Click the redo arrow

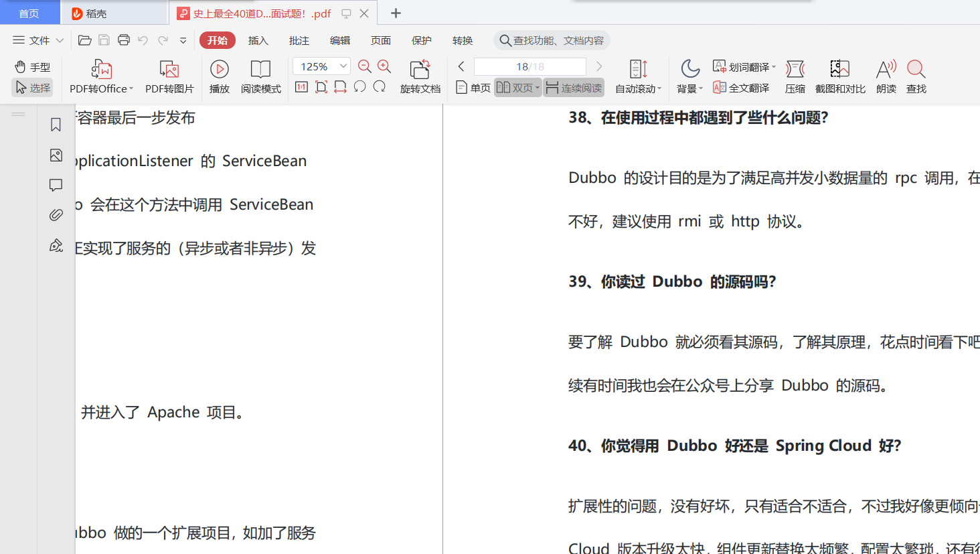tap(163, 40)
